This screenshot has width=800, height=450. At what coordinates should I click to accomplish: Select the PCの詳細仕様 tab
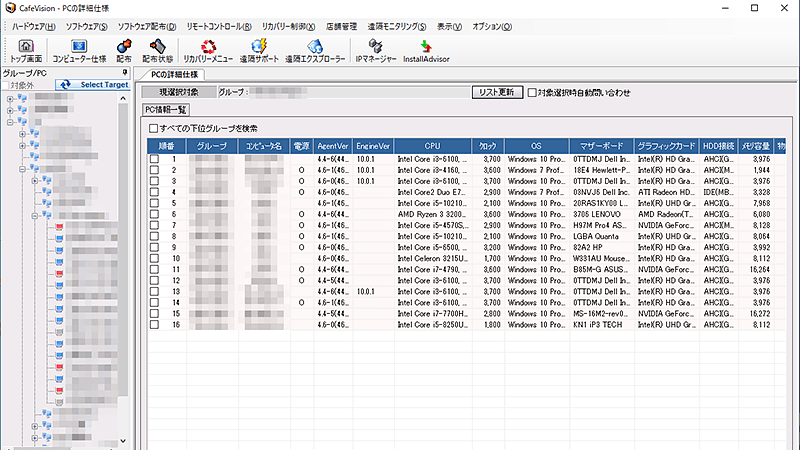[x=174, y=74]
